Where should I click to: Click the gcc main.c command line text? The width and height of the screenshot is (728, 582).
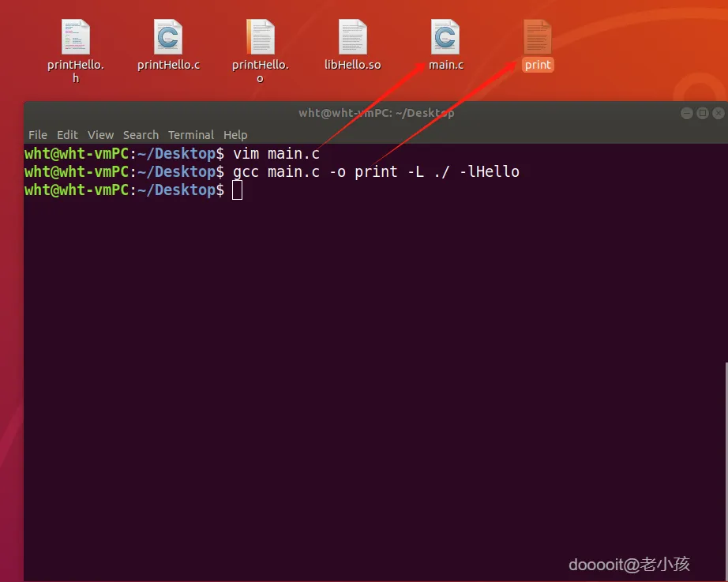click(x=376, y=172)
